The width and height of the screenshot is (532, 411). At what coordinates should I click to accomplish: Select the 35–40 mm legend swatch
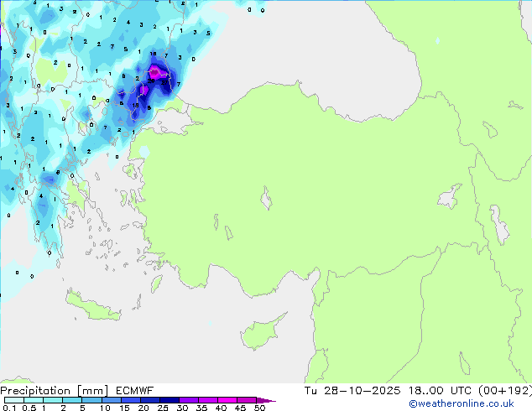click(207, 400)
